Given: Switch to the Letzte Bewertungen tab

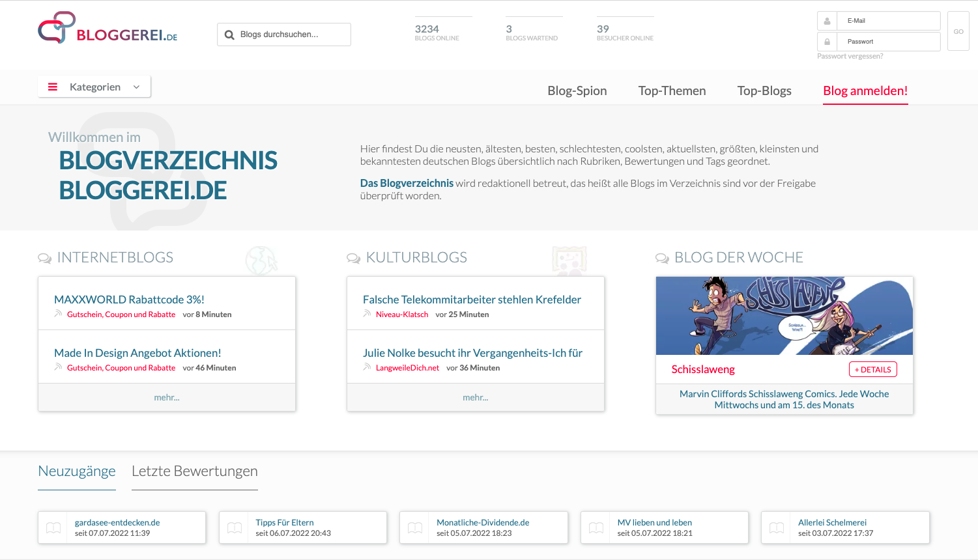Looking at the screenshot, I should [x=194, y=471].
